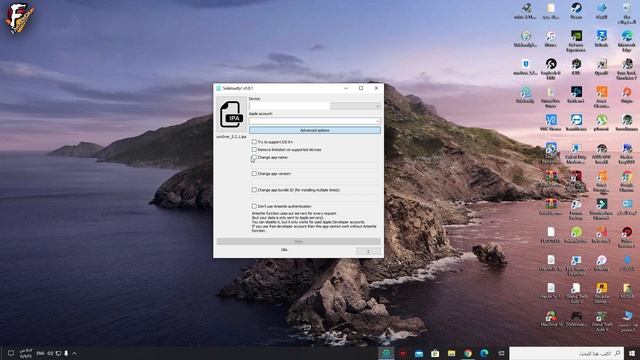Viewport: 640px width, 360px height.
Task: Show hidden system tray icons chevron
Action: tap(74, 353)
